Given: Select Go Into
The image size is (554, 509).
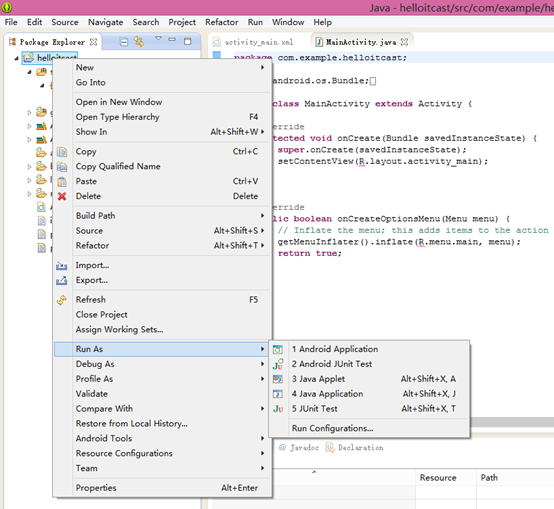Looking at the screenshot, I should pyautogui.click(x=163, y=82).
